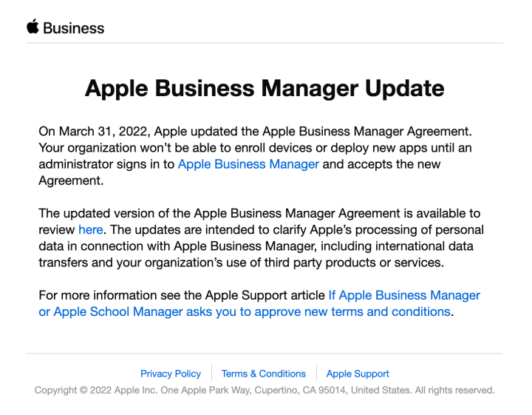Click the Apple logo icon
The width and height of the screenshot is (532, 415).
coord(33,27)
